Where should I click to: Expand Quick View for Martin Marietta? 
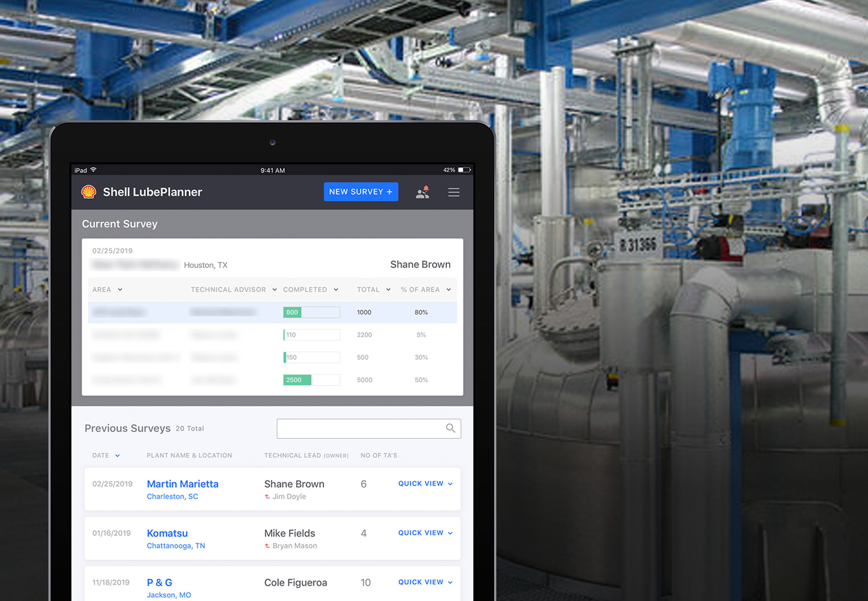pyautogui.click(x=425, y=484)
